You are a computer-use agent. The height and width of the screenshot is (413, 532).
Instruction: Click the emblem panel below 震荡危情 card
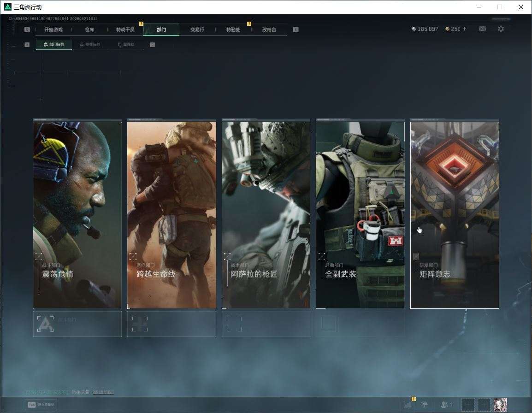click(77, 324)
